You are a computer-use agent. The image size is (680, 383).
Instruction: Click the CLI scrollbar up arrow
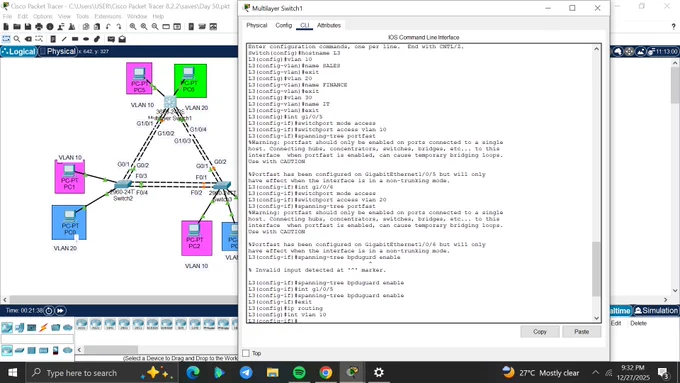596,49
